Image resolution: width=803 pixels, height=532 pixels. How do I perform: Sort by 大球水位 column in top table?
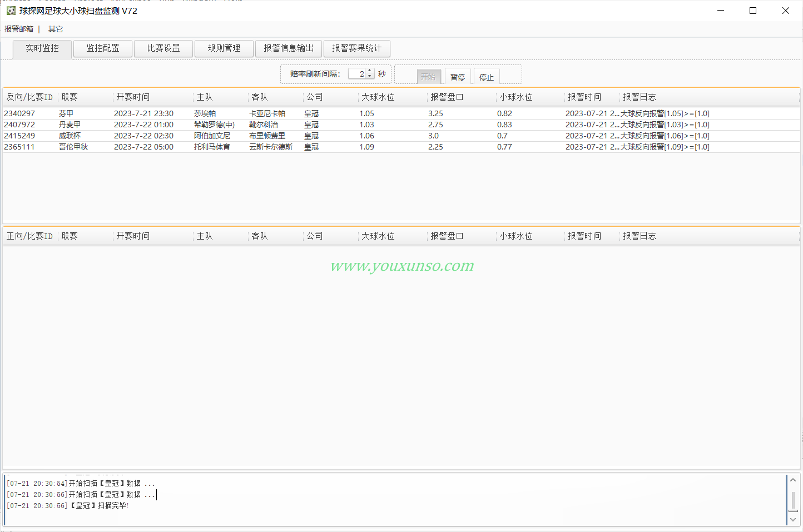point(378,97)
